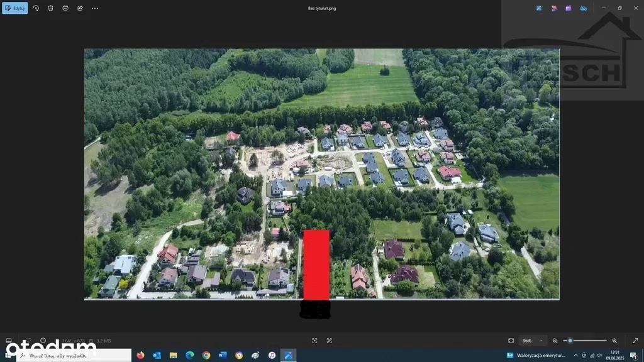Open Firefox from the taskbar
Viewport: 644px width, 362px height.
click(x=140, y=355)
